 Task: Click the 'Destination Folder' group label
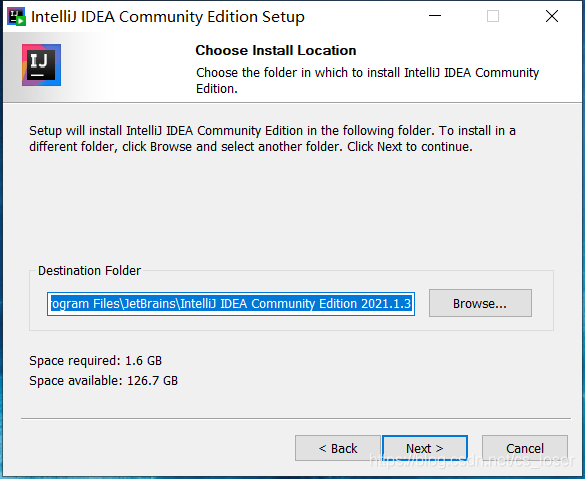90,270
